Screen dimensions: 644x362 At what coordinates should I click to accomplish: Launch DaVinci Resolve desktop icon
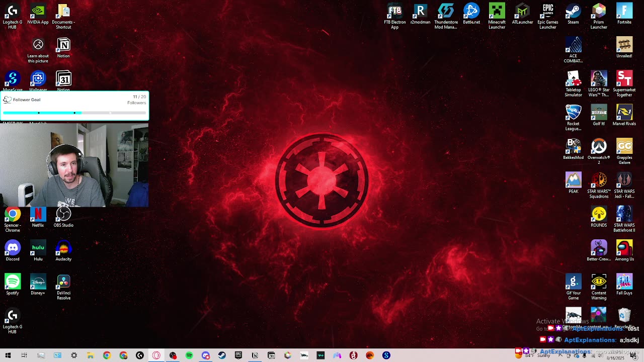63,287
